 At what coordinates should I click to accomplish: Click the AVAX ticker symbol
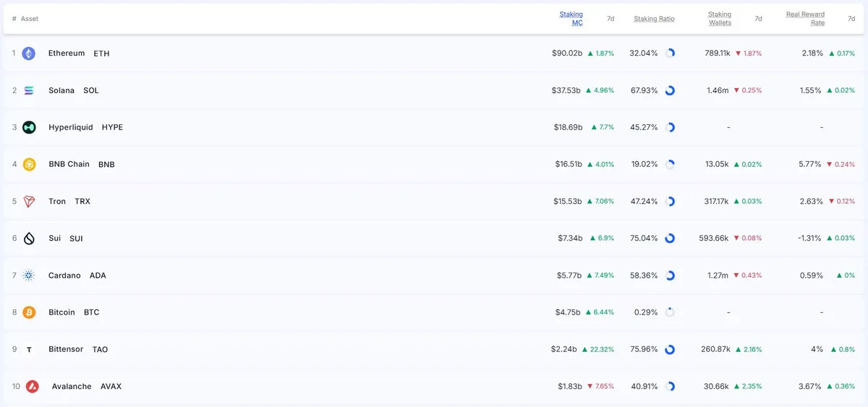click(x=111, y=387)
